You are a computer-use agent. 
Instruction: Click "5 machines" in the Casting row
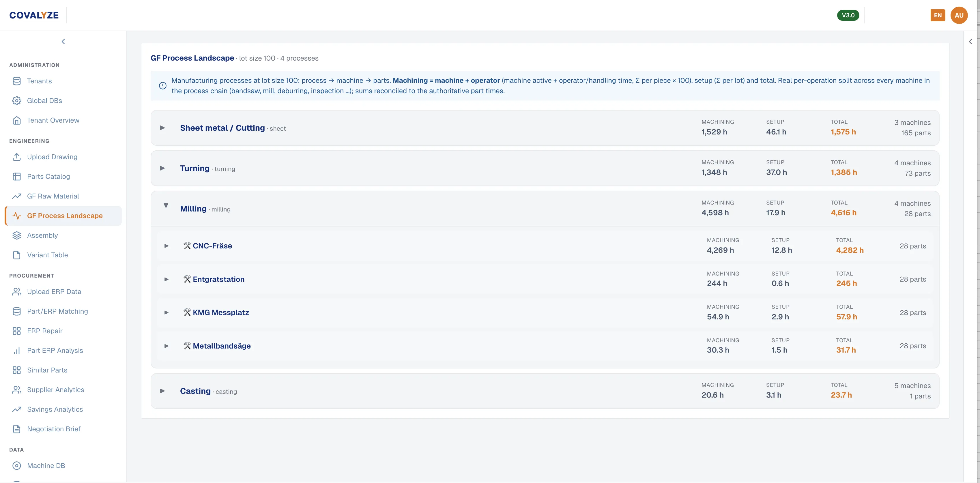pyautogui.click(x=912, y=386)
